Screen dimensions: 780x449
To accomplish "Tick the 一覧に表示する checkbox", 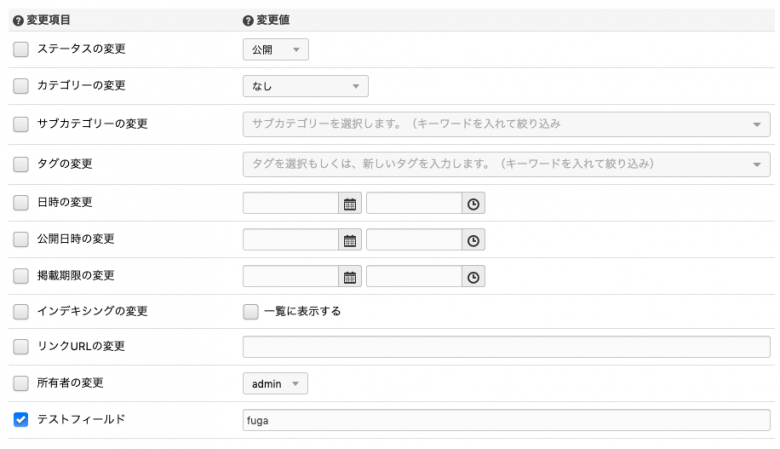I will pos(251,311).
